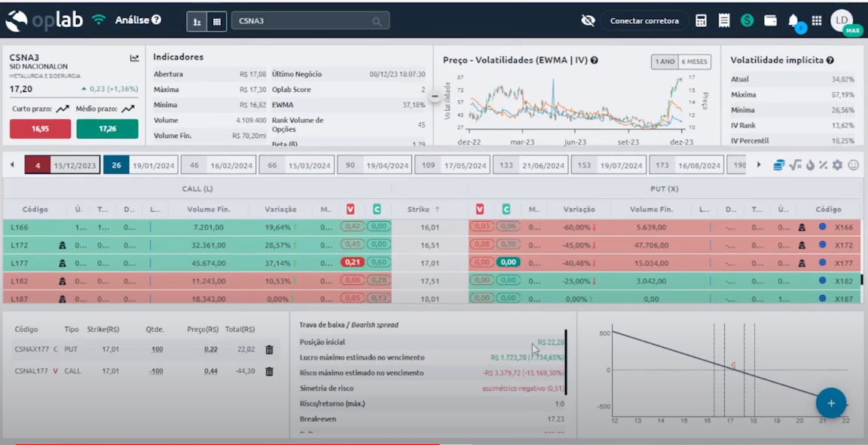The height and width of the screenshot is (445, 868).
Task: Open the notifications bell
Action: [793, 21]
